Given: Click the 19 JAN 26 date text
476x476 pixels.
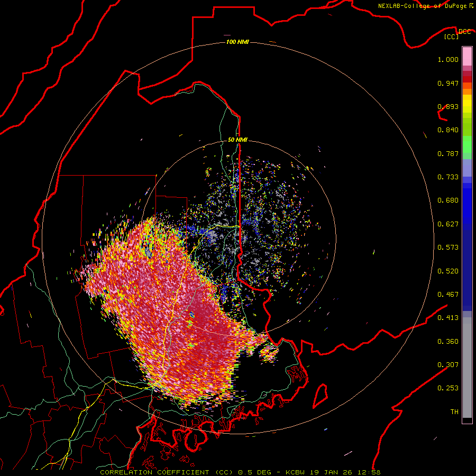Looking at the screenshot, I should pos(332,472).
